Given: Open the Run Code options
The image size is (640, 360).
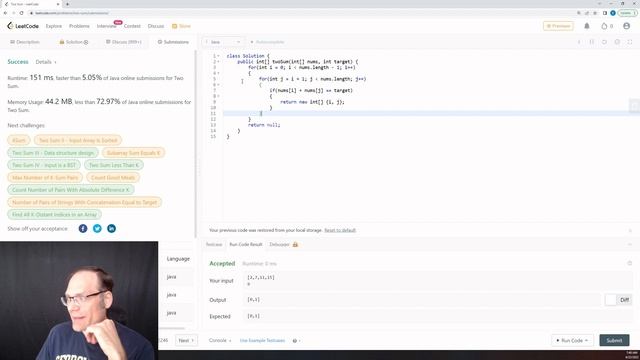Looking at the screenshot, I should click(x=572, y=340).
